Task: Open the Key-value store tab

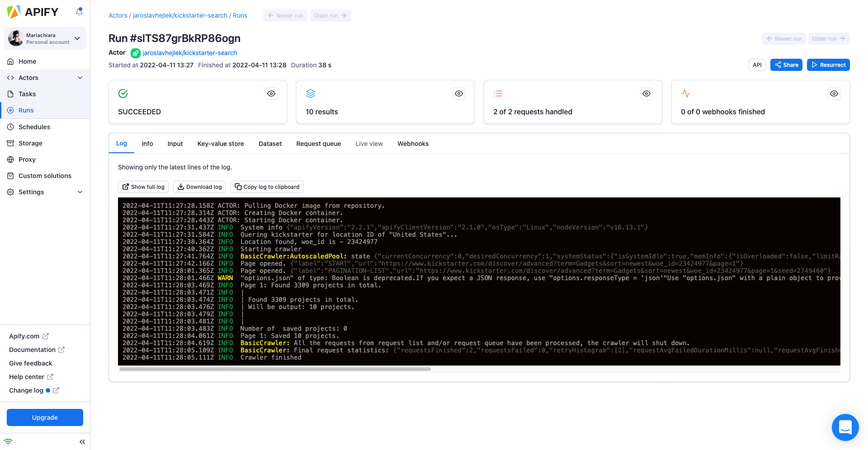Action: tap(221, 144)
